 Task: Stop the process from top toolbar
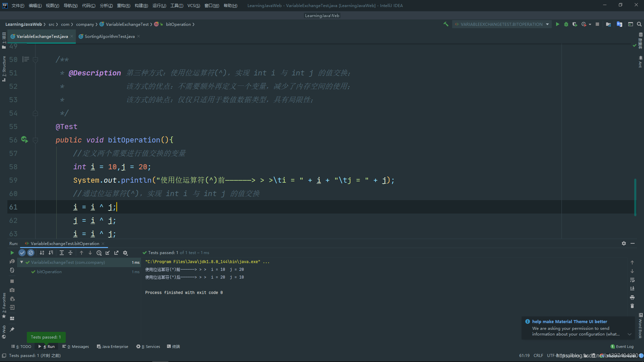click(597, 24)
